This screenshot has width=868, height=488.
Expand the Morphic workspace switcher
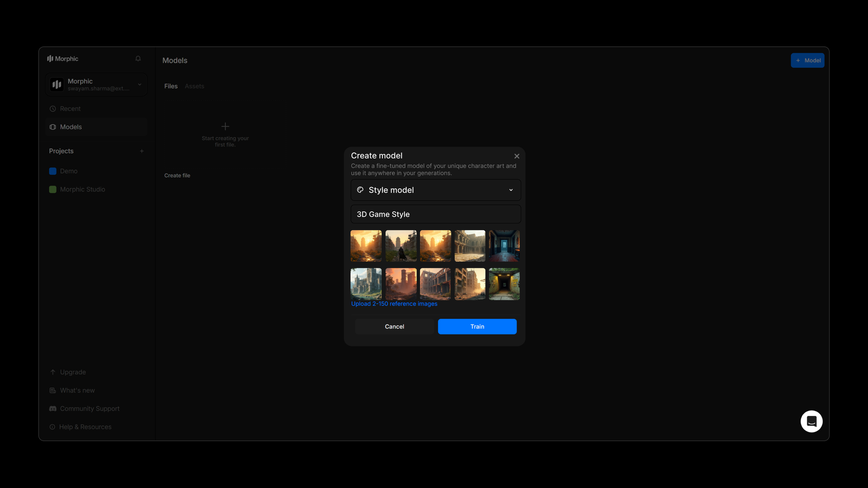(x=139, y=85)
